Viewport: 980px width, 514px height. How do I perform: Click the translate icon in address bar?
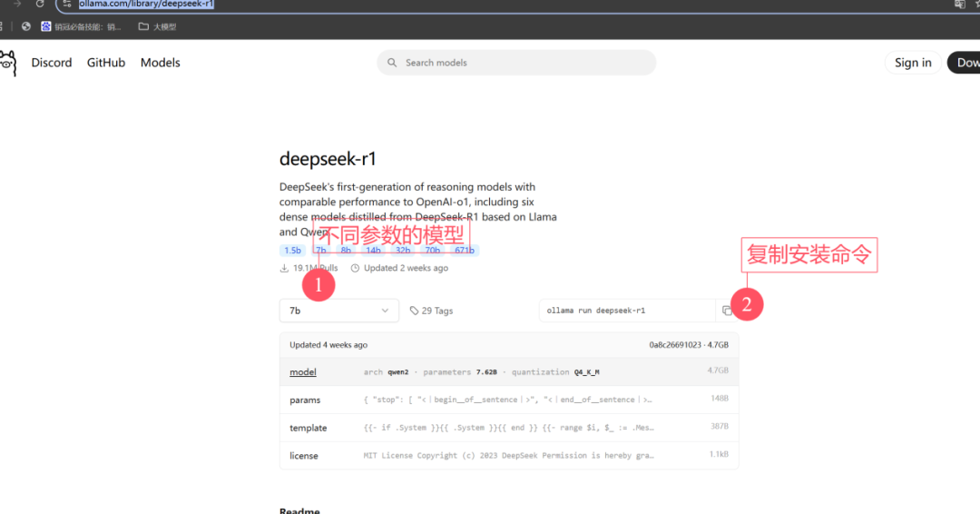tap(959, 4)
